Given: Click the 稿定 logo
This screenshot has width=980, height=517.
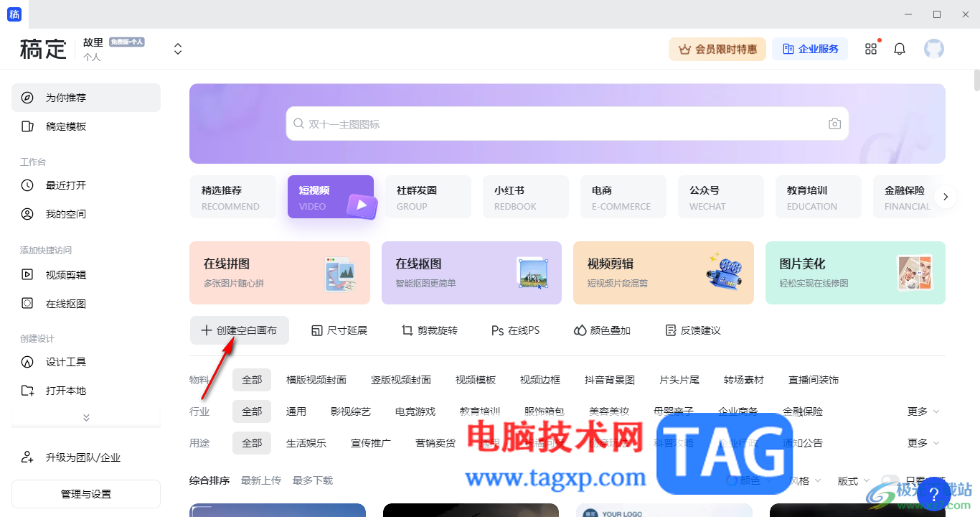Looking at the screenshot, I should tap(43, 49).
